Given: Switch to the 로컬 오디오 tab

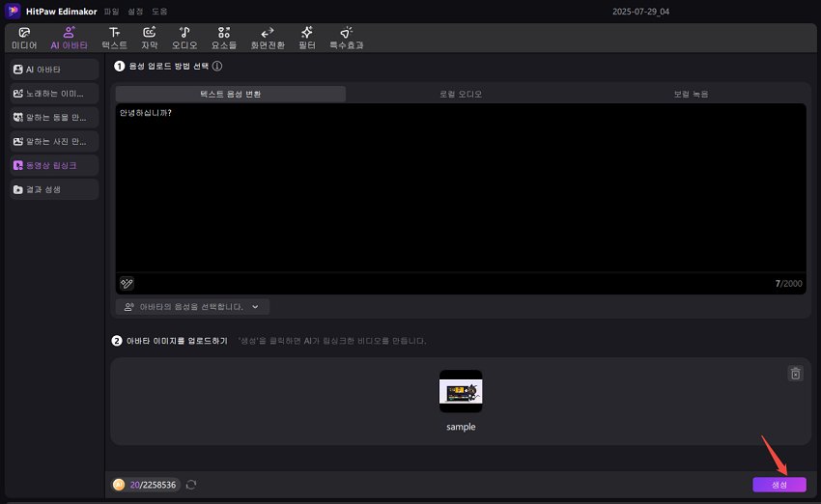Looking at the screenshot, I should [460, 95].
